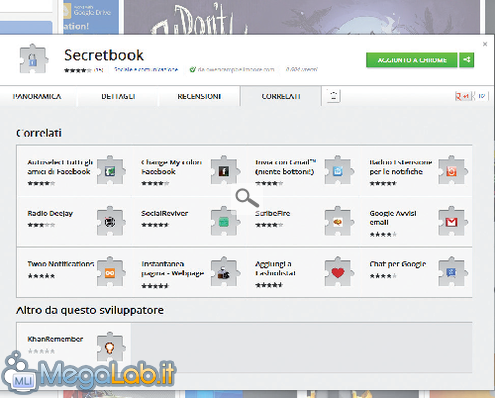Open the Social e comunicazione category link
This screenshot has height=398, width=495.
click(146, 69)
